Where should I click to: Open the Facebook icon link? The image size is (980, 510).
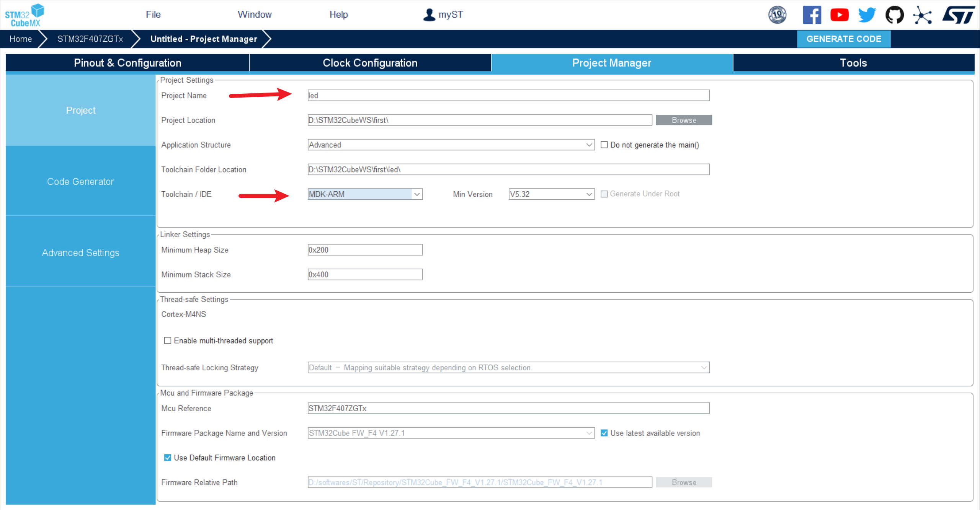coord(812,15)
